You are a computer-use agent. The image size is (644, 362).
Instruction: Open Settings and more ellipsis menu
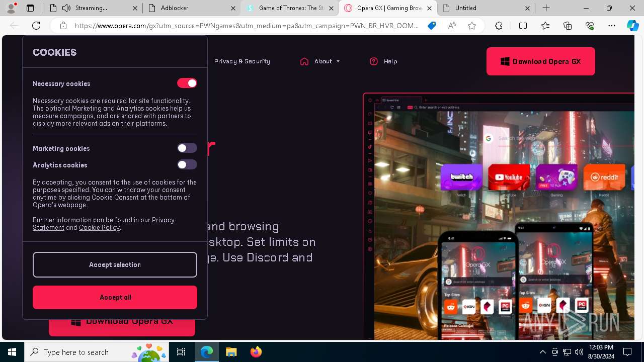coord(612,26)
